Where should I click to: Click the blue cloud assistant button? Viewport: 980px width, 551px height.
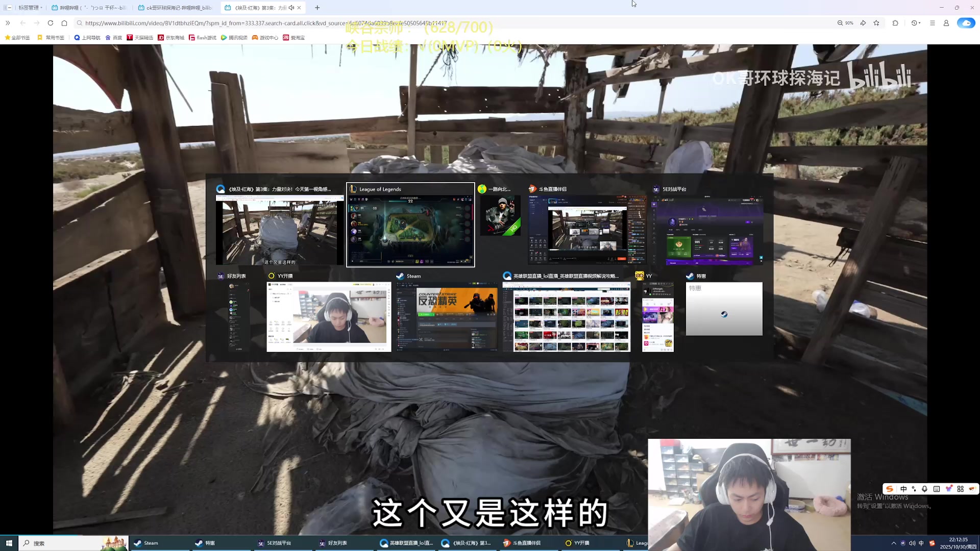pos(966,23)
